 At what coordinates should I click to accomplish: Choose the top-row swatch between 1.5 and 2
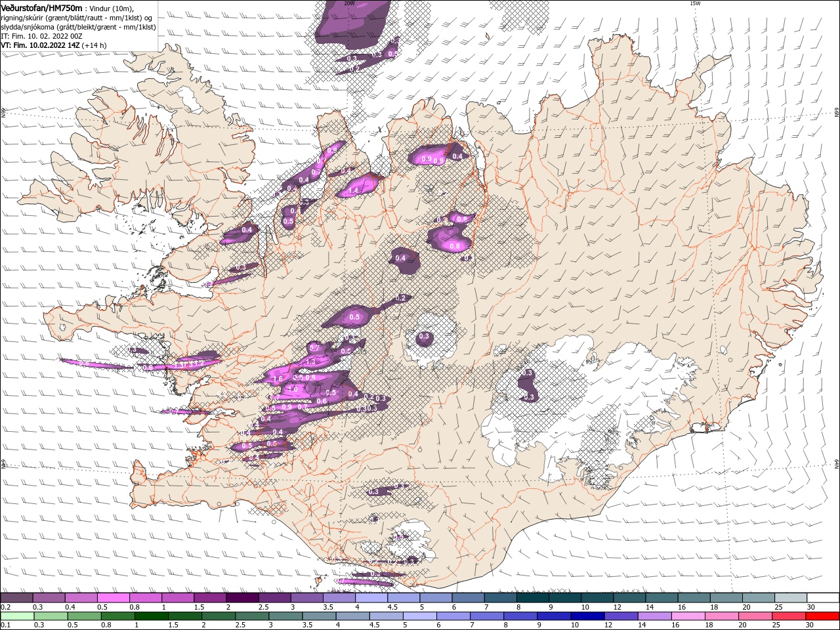point(210,597)
